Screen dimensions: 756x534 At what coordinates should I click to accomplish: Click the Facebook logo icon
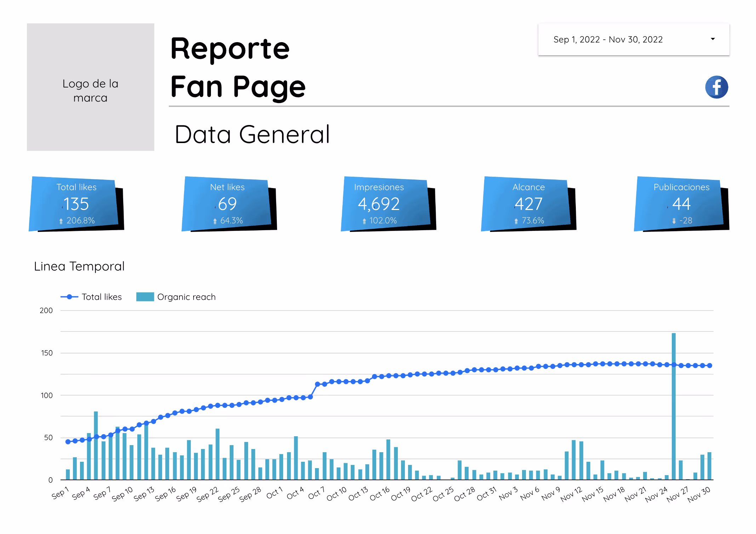[x=716, y=87]
